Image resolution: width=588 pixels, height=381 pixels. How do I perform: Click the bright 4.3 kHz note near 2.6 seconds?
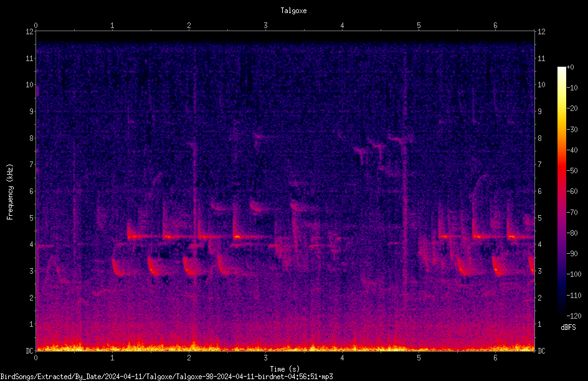(x=237, y=237)
